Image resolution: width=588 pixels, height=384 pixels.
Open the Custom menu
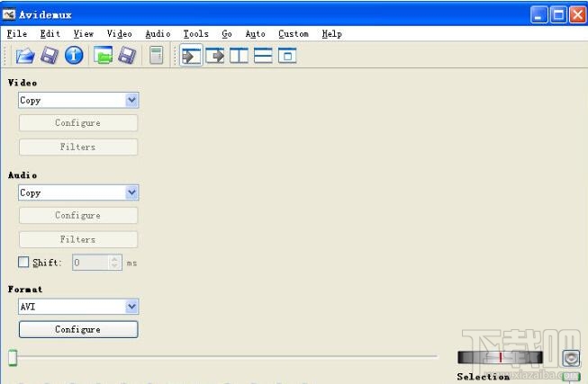coord(294,33)
